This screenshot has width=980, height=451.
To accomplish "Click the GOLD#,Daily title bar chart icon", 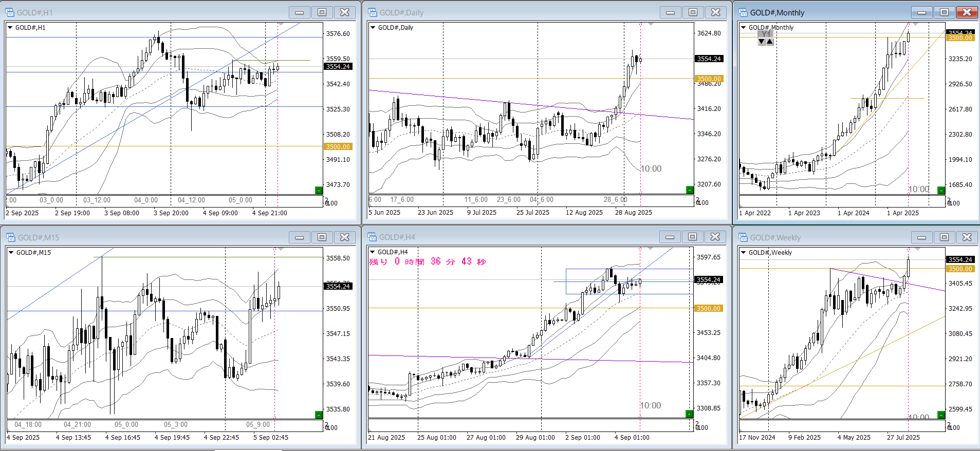I will point(373,12).
